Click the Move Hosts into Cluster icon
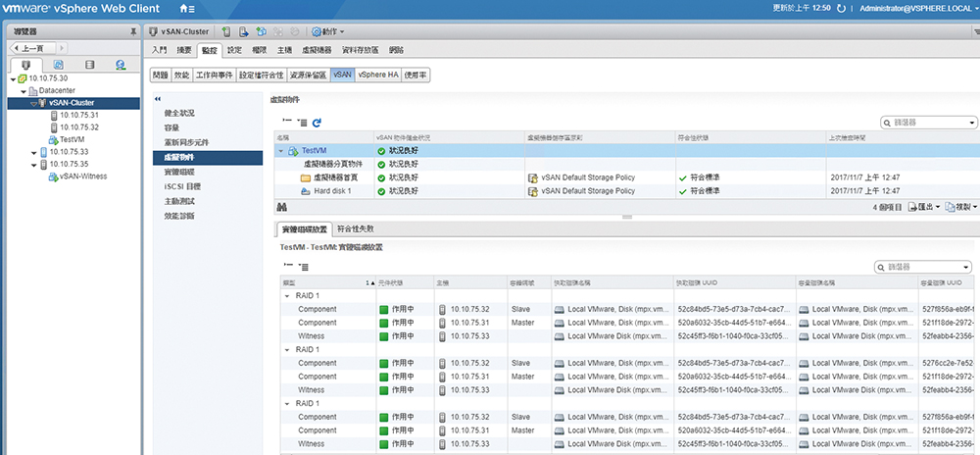980x455 pixels. point(244,31)
